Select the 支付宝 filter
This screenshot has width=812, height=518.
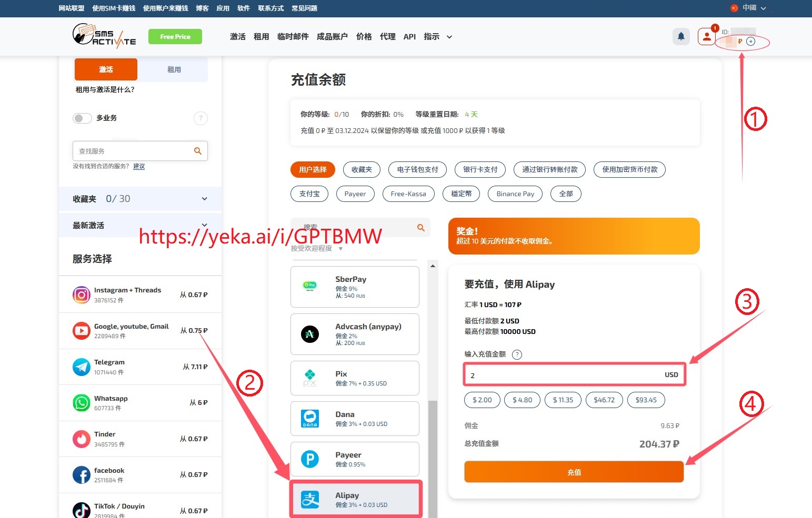point(309,194)
